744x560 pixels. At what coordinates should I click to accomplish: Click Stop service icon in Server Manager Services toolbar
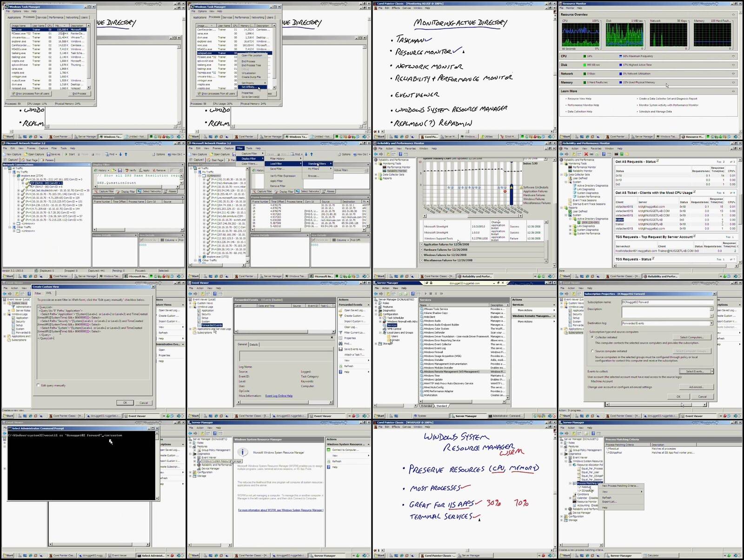[x=430, y=293]
